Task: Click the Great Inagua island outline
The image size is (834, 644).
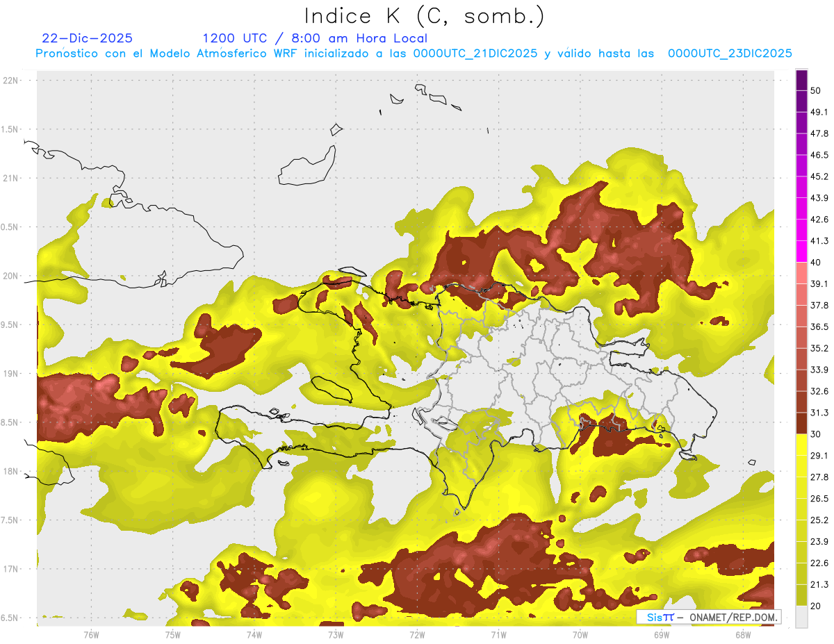Action: [307, 167]
